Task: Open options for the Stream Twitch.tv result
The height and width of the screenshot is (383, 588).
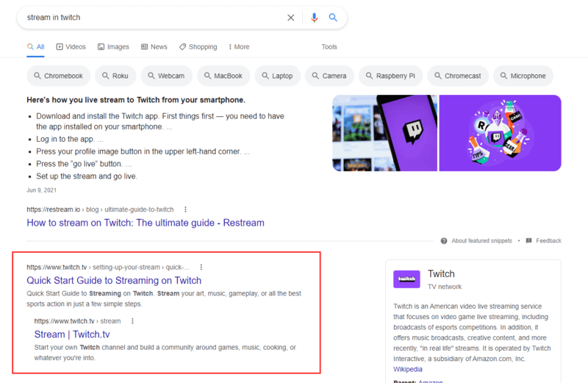Action: point(132,321)
